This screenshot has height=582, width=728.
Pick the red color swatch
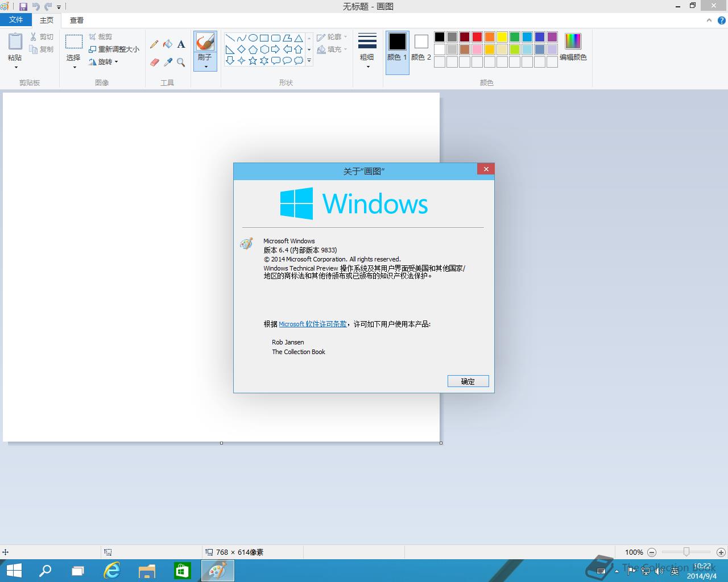coord(477,37)
